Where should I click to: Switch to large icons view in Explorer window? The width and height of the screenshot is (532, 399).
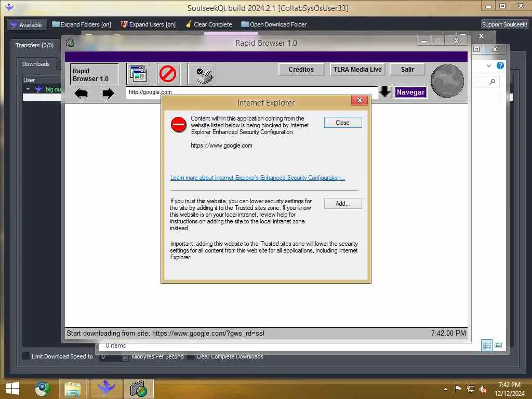tap(498, 345)
